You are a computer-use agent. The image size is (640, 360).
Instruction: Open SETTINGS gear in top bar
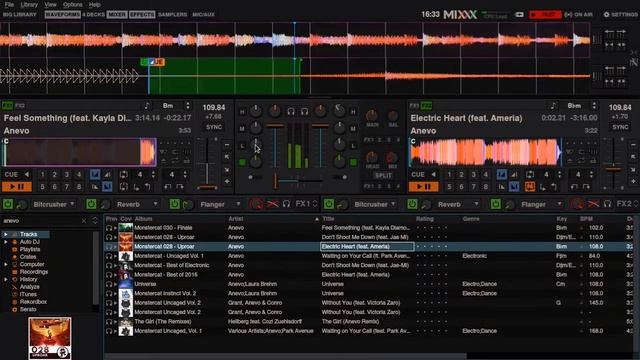[620, 14]
